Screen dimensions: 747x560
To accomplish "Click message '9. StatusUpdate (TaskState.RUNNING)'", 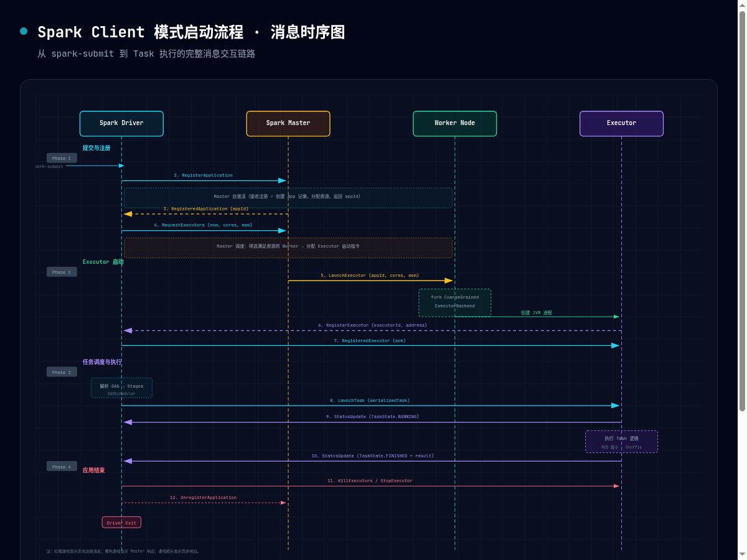I will click(372, 416).
